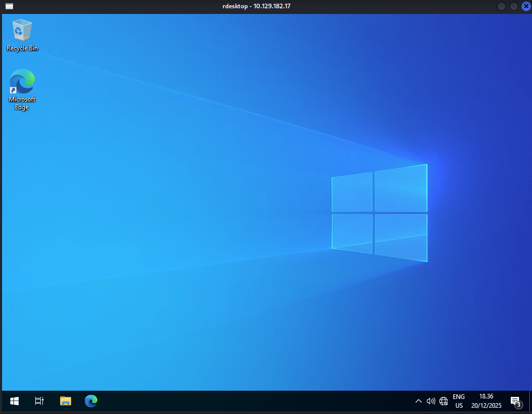532x414 pixels.
Task: Launch File Explorer from the taskbar
Action: (65, 401)
